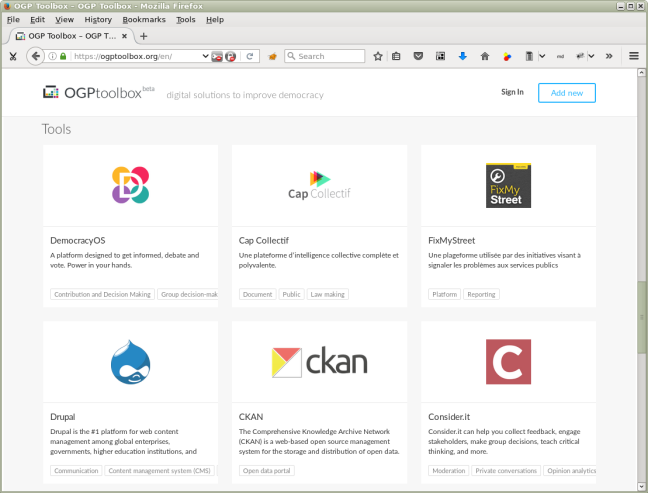The width and height of the screenshot is (648, 493).
Task: Click the toolbar icon left of the last dropdown arrow
Action: pyautogui.click(x=580, y=56)
